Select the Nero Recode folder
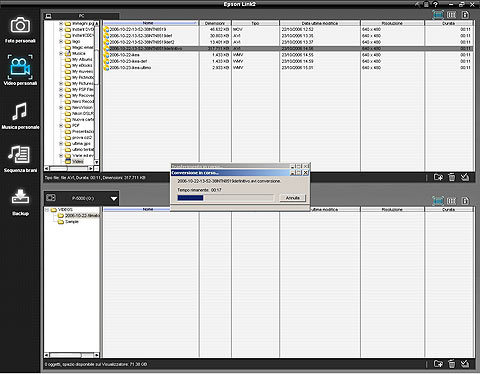This screenshot has height=374, width=480. [80, 101]
